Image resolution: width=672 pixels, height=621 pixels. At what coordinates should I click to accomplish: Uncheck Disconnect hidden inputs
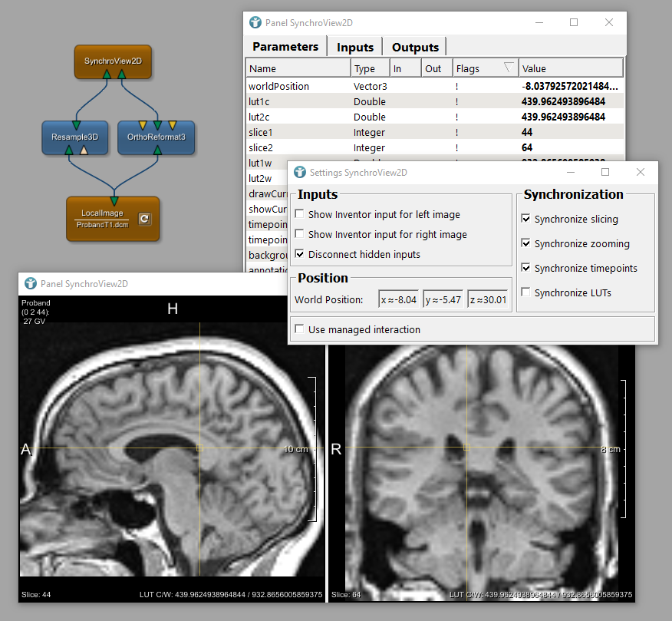299,255
